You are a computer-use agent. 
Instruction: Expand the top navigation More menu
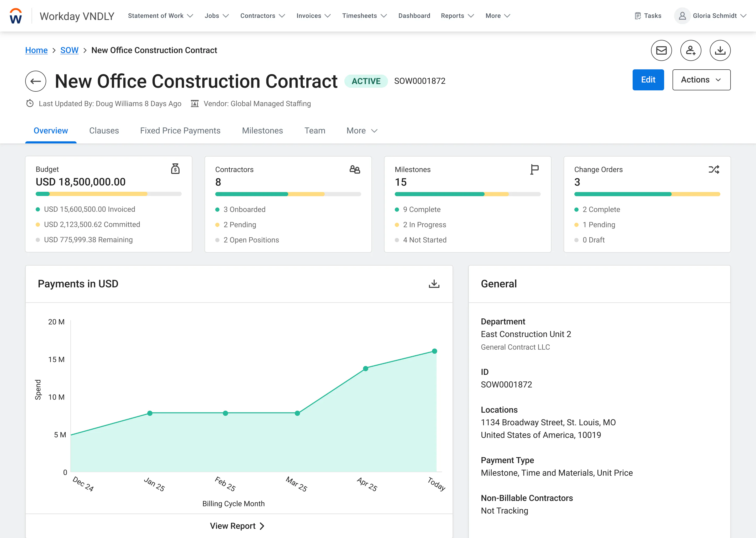[498, 15]
